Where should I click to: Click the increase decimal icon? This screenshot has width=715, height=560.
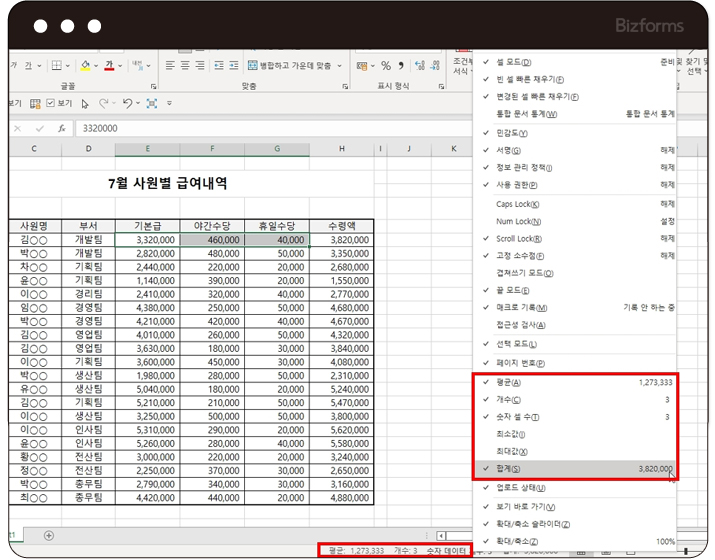pos(420,66)
